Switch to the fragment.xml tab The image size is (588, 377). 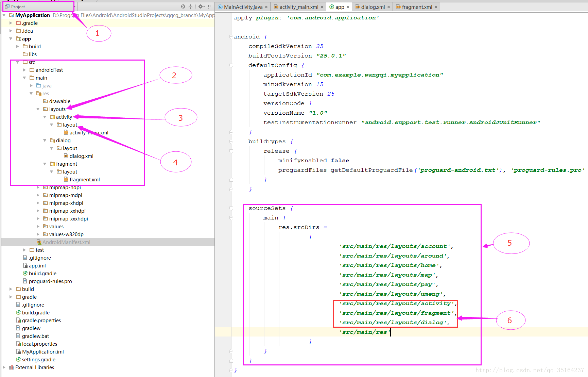(417, 7)
